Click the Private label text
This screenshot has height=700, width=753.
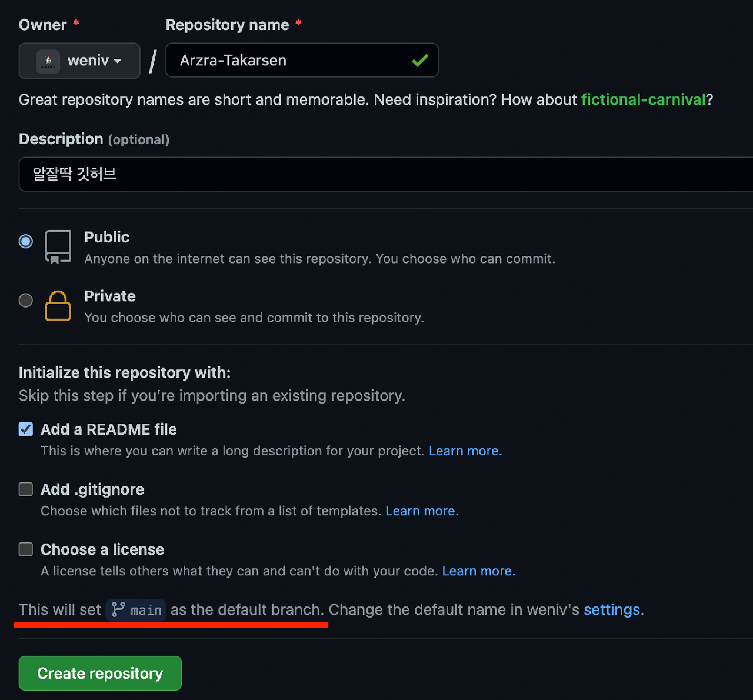click(x=110, y=296)
